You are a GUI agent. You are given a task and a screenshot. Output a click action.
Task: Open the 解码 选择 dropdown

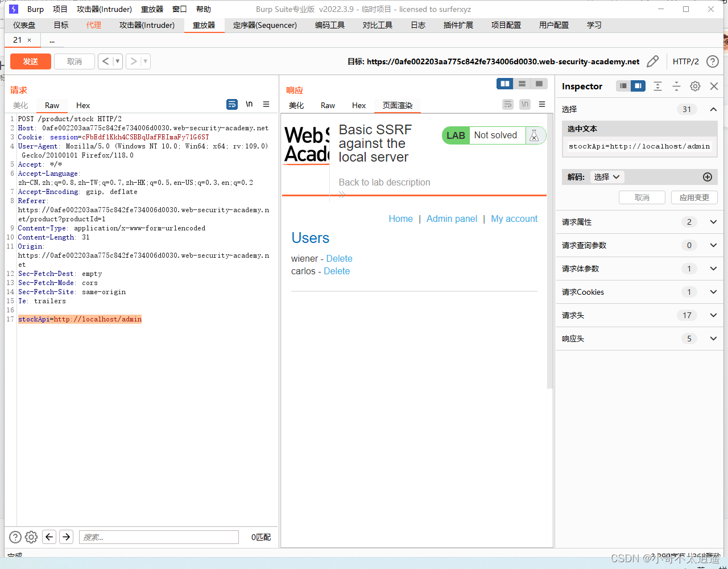coord(607,177)
